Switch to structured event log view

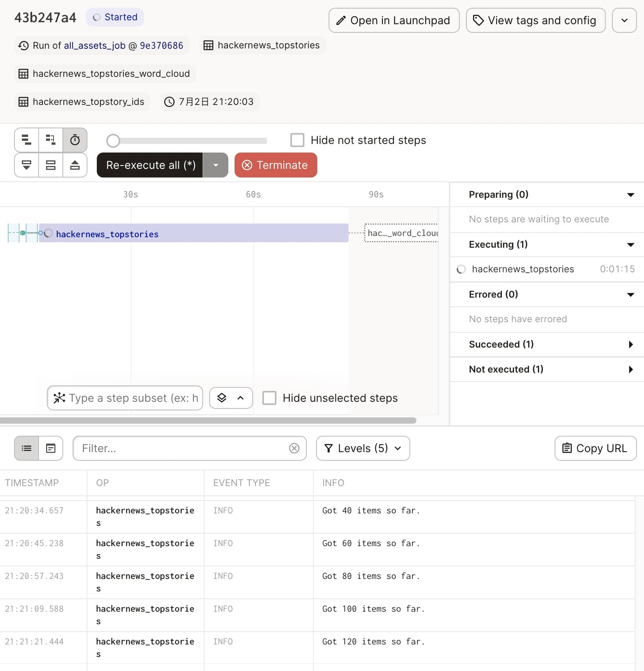tap(27, 448)
